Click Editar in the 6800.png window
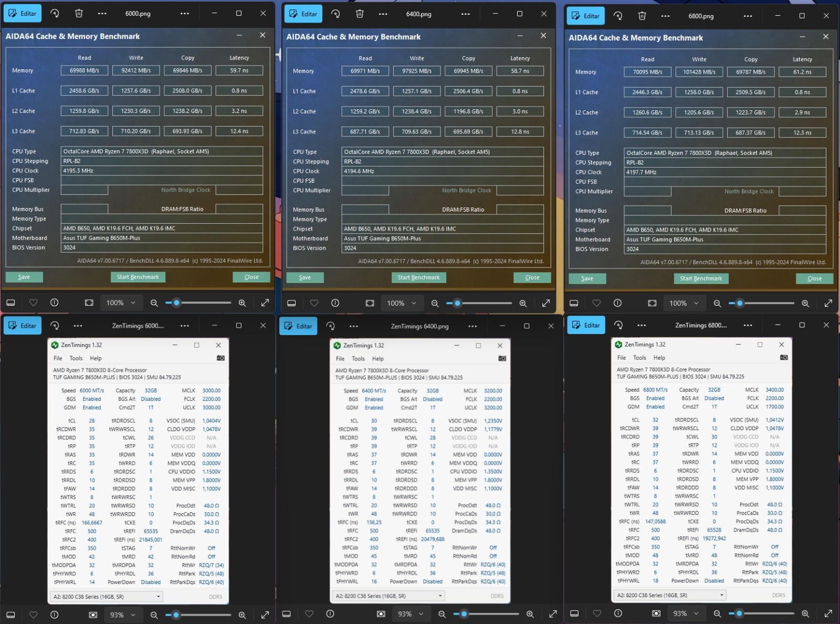The height and width of the screenshot is (624, 840). point(586,16)
